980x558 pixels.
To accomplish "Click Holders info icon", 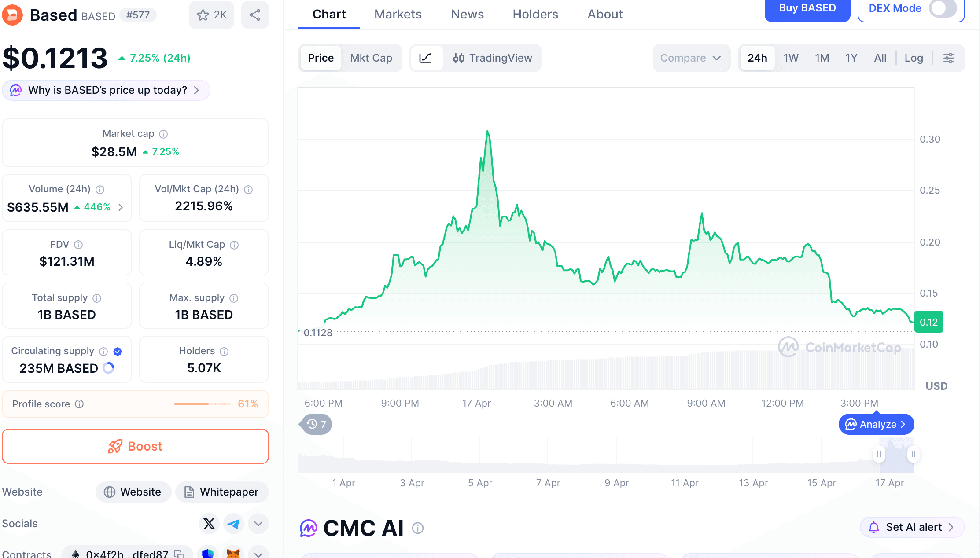I will [224, 351].
